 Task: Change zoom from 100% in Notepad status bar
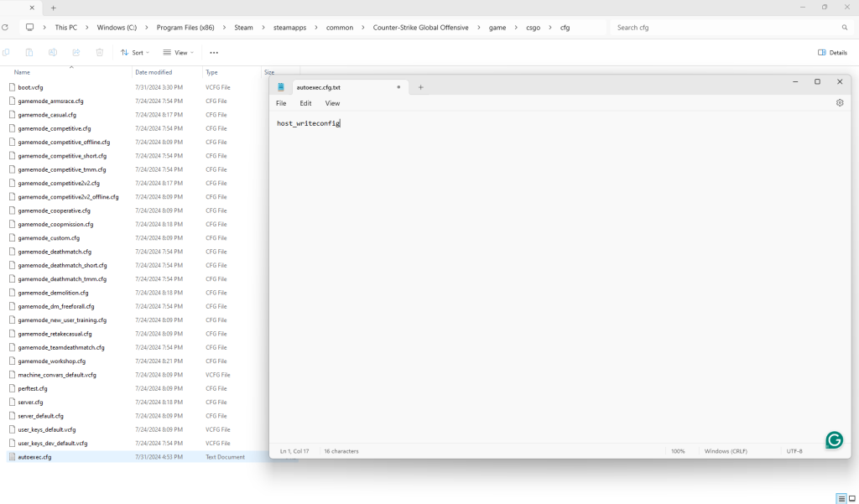[678, 450]
